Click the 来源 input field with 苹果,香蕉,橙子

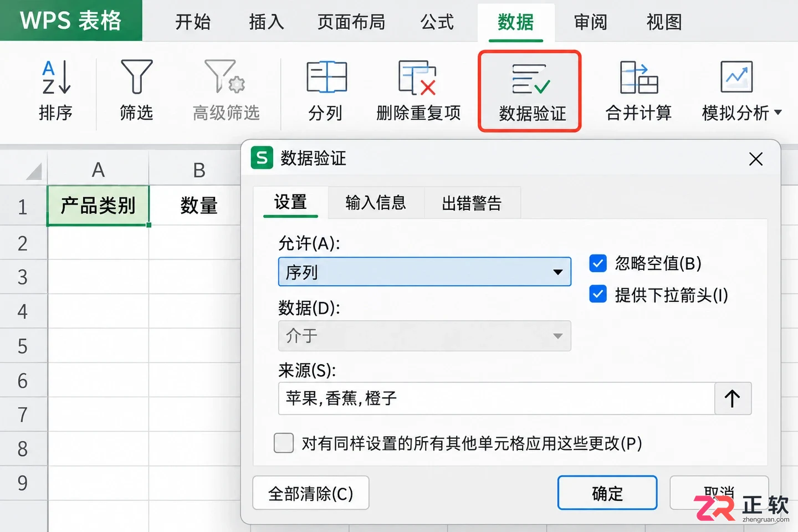click(497, 398)
